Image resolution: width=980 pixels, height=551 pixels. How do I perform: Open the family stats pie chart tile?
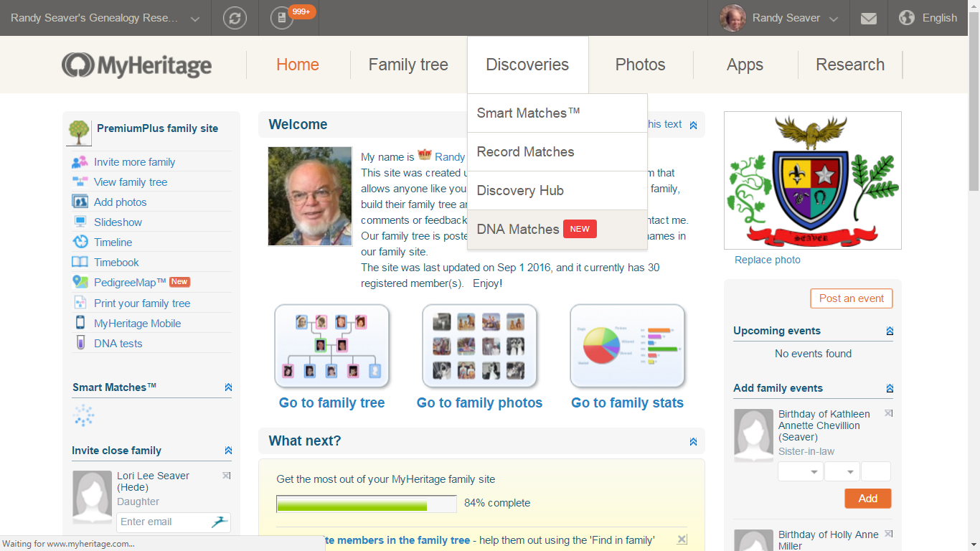tap(628, 346)
